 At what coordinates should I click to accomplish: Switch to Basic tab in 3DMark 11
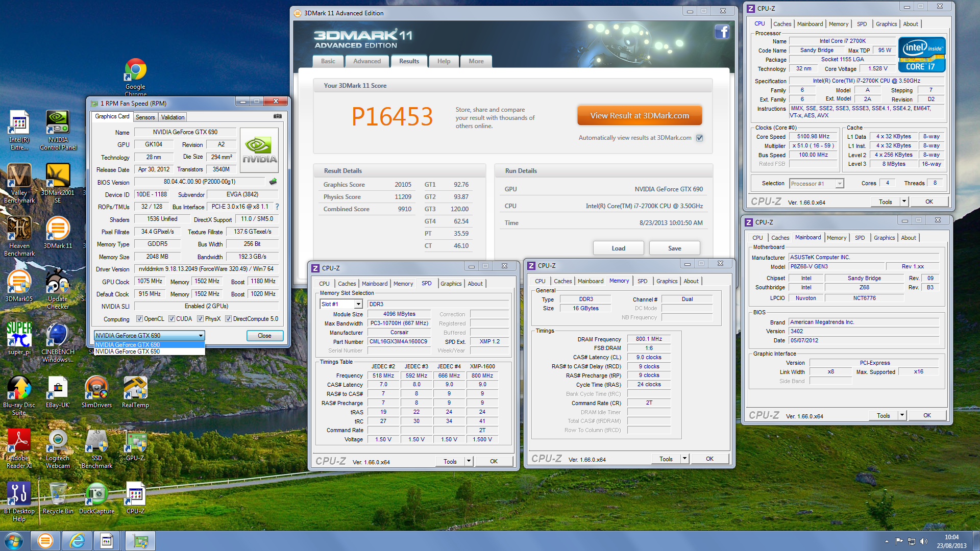point(328,61)
